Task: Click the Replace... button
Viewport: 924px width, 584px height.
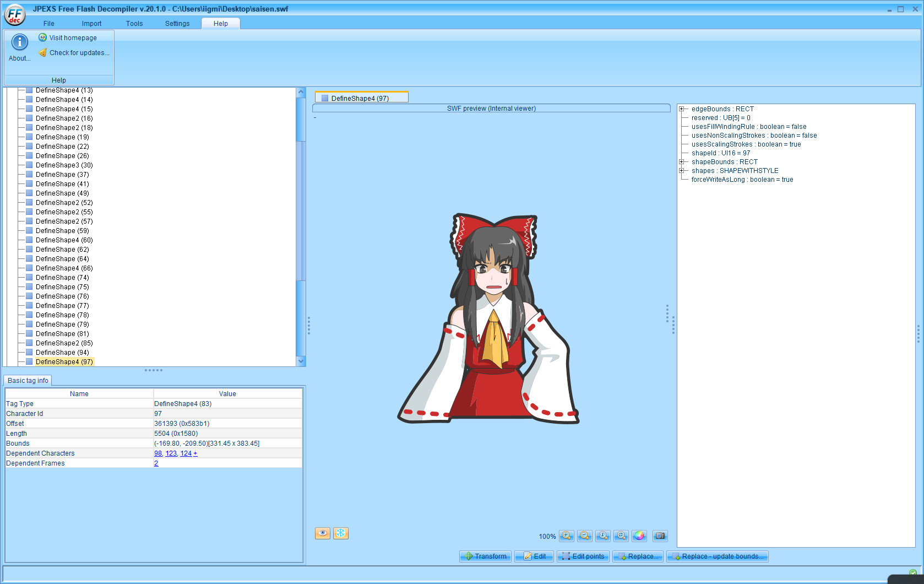Action: point(638,556)
